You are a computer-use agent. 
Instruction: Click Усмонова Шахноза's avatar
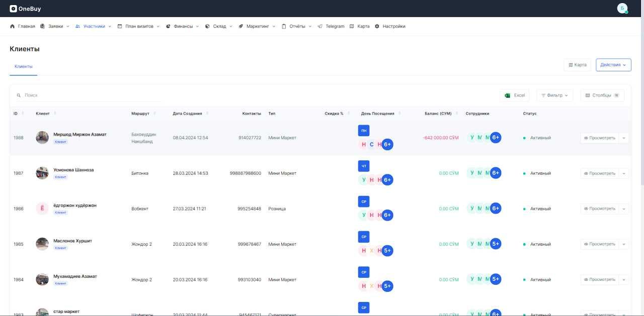coord(42,173)
